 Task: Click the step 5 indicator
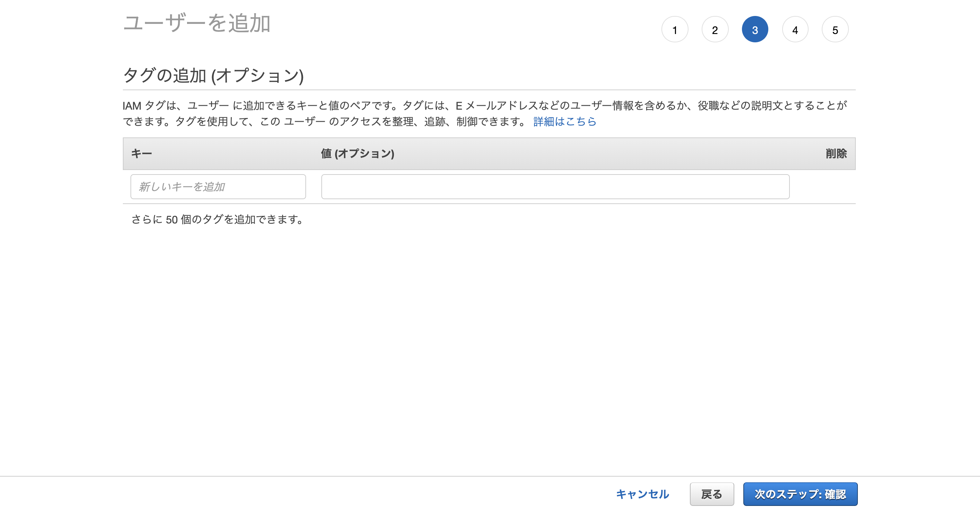tap(835, 30)
